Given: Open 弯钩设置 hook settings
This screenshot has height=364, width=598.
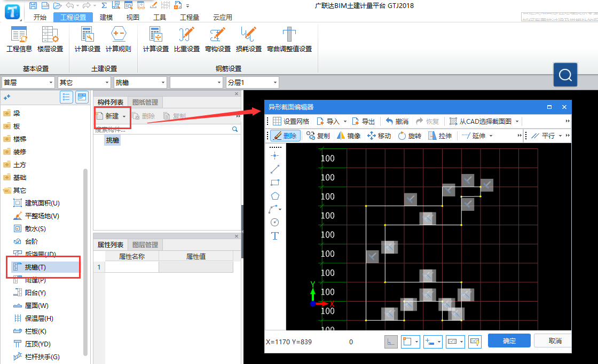Looking at the screenshot, I should (218, 39).
